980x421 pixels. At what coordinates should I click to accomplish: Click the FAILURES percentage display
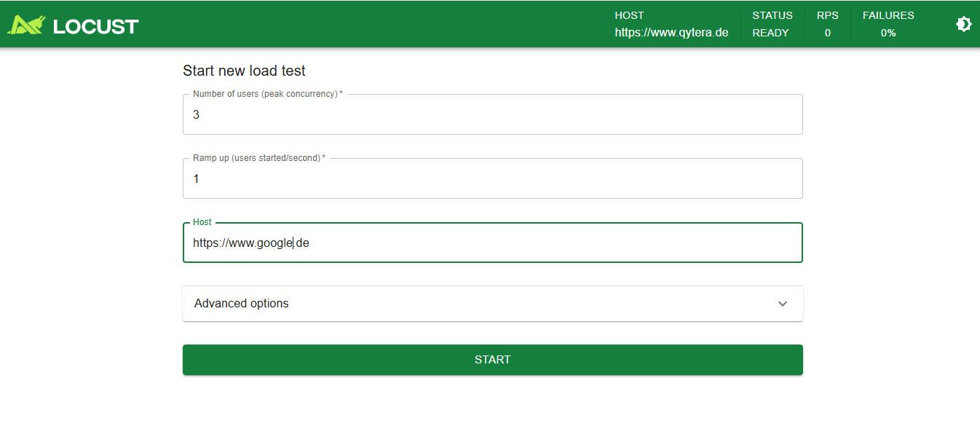pos(888,23)
